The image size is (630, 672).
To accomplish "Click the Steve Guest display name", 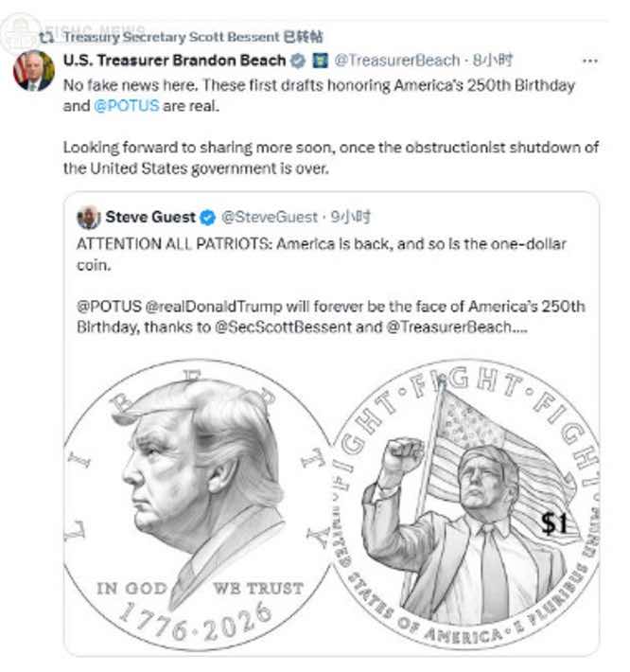I will pyautogui.click(x=150, y=218).
